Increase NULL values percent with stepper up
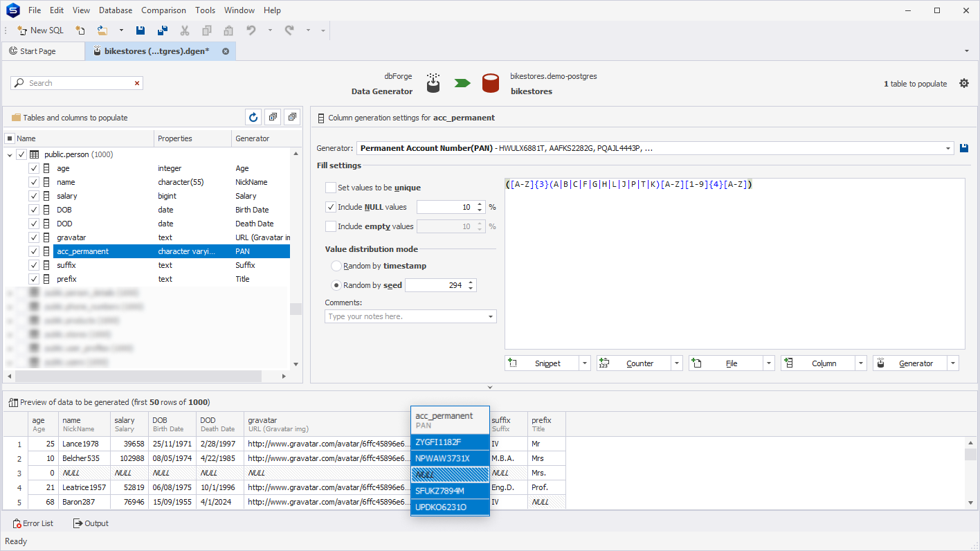This screenshot has height=551, width=980. coord(480,204)
